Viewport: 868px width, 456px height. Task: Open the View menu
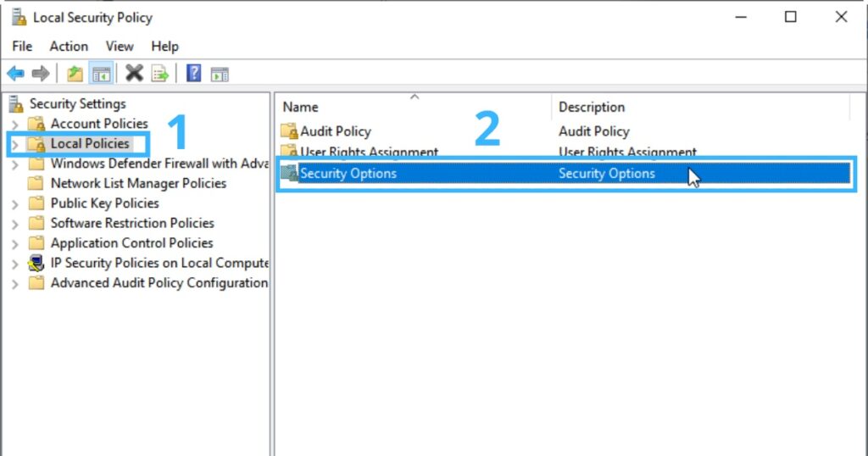tap(120, 47)
